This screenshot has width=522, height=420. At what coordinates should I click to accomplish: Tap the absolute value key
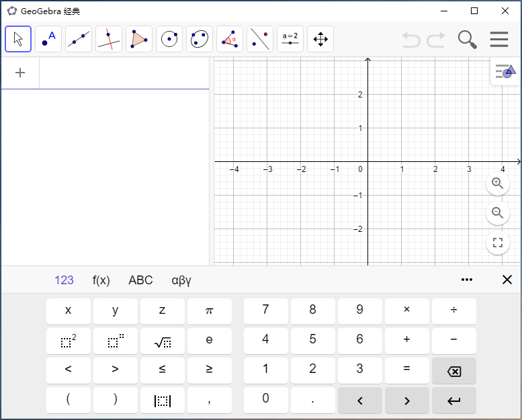(x=163, y=400)
